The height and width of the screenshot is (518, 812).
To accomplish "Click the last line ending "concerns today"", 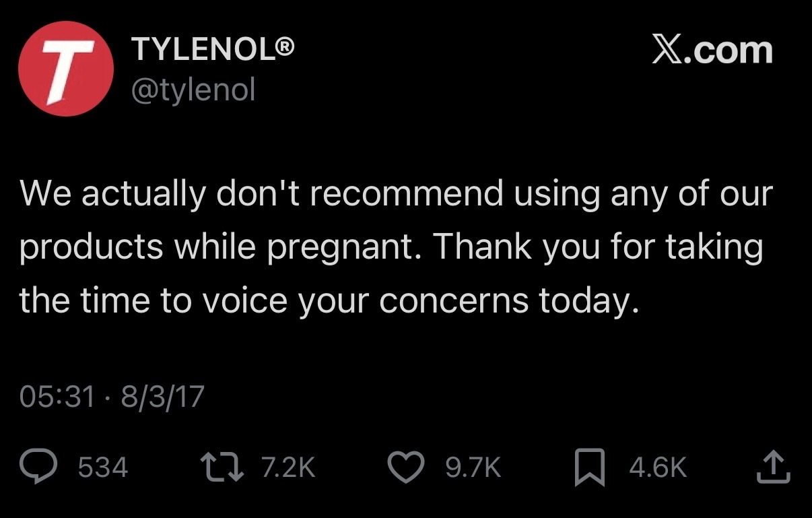I will (328, 300).
